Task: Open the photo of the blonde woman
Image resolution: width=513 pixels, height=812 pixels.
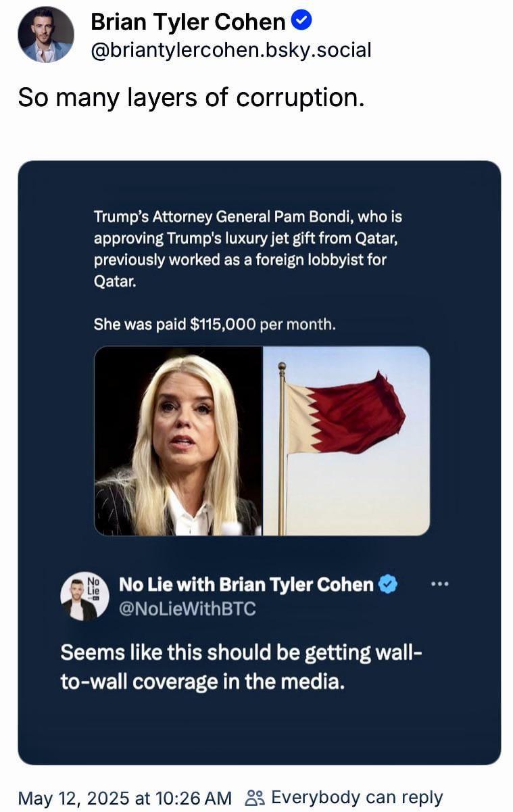Action: coord(178,441)
